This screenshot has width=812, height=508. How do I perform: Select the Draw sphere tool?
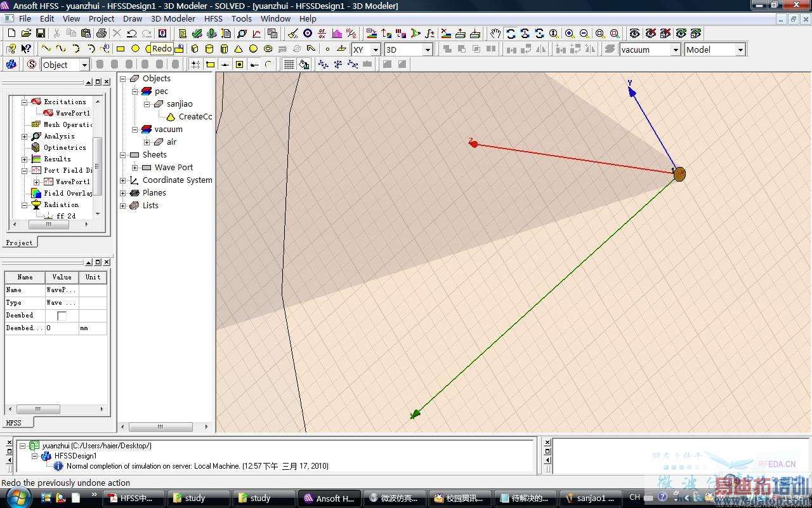pos(253,49)
